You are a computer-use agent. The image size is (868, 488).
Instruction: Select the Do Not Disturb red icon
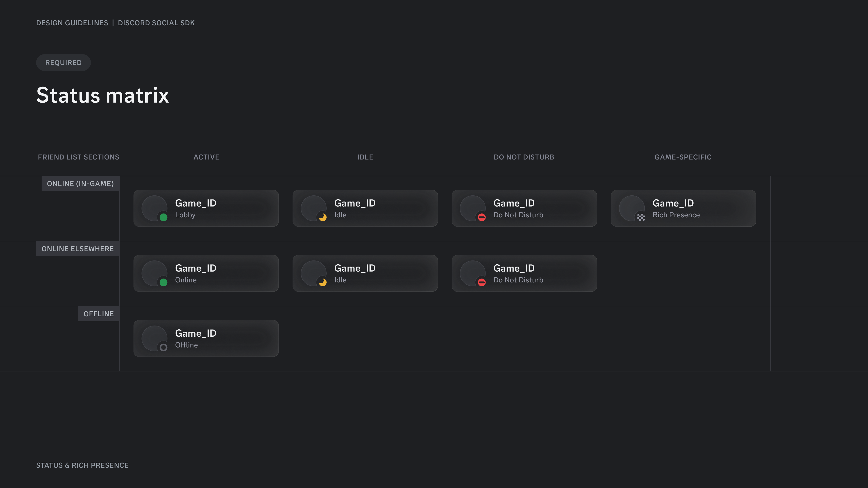482,218
